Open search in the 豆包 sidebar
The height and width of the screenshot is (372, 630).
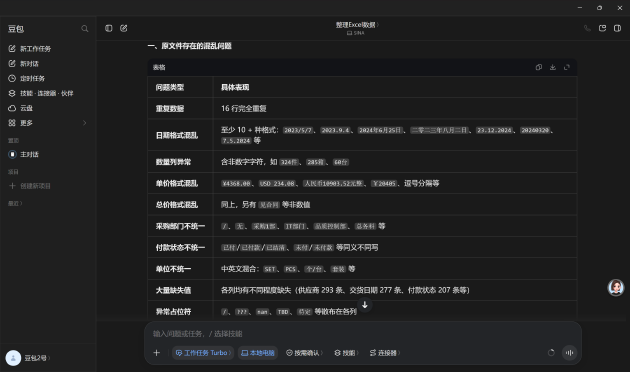click(x=84, y=29)
